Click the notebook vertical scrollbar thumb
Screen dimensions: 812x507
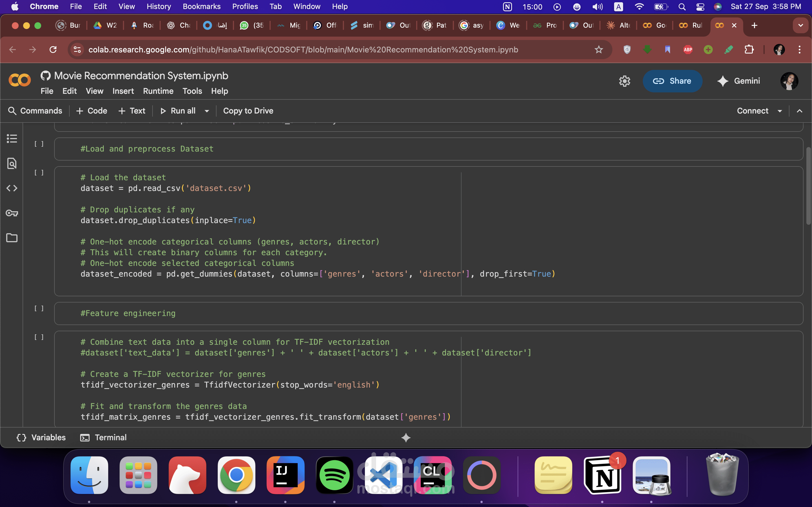(x=808, y=186)
